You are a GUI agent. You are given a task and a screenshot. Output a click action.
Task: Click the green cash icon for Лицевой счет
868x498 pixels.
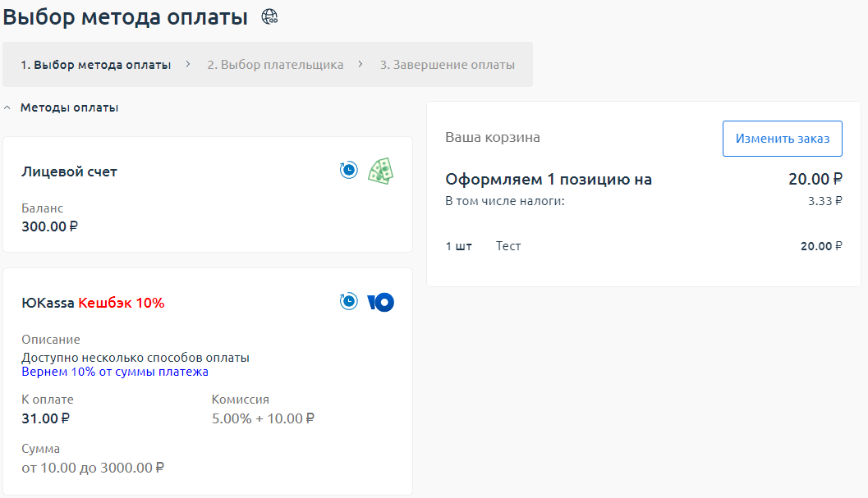[x=380, y=171]
